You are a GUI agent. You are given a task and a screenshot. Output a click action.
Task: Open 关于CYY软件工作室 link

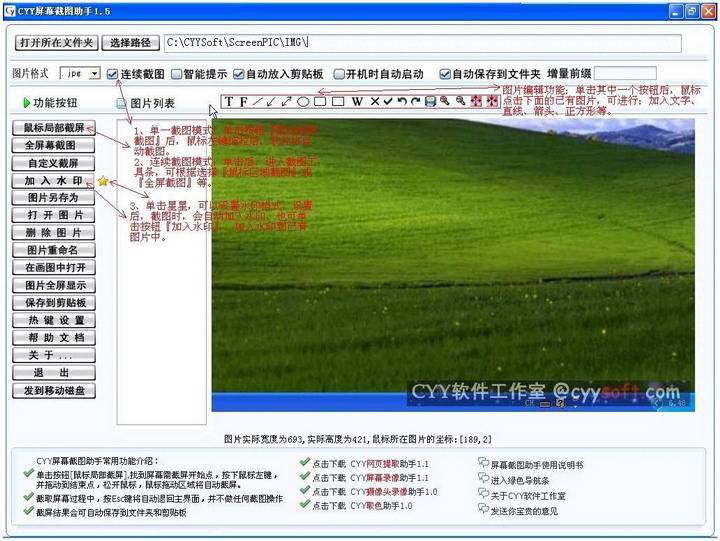(x=528, y=496)
